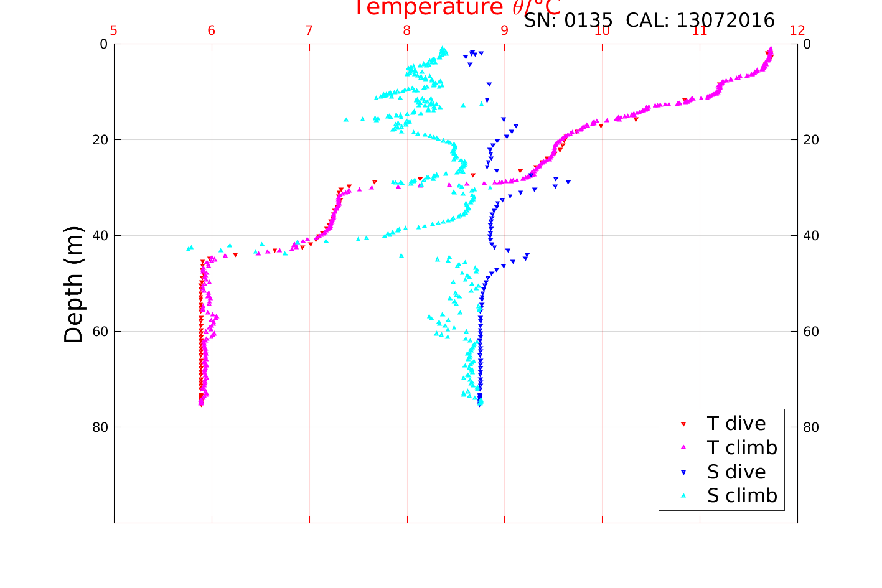
Task: Click the red Temperature axis title
Action: pos(457,7)
